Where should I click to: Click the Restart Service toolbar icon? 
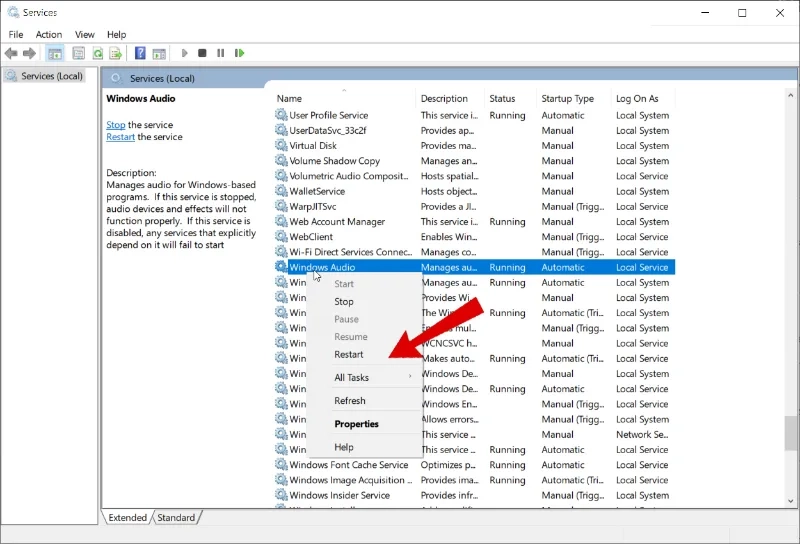pos(239,53)
